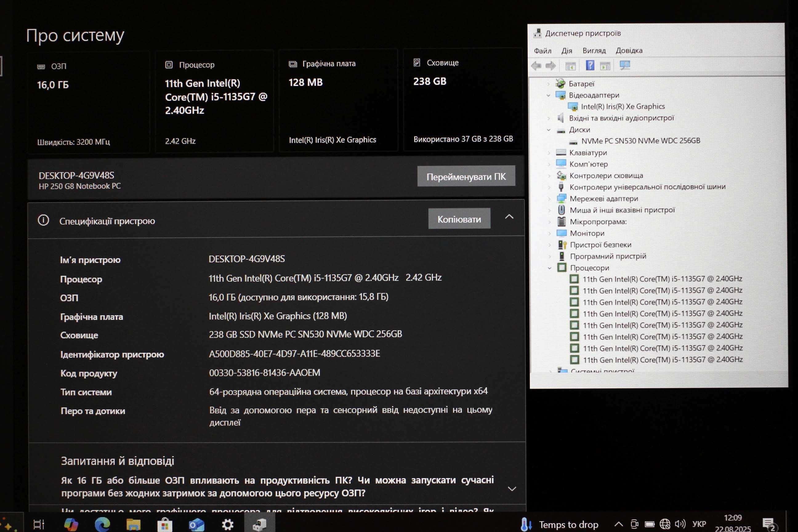Click the Процесор info card

tap(214, 102)
